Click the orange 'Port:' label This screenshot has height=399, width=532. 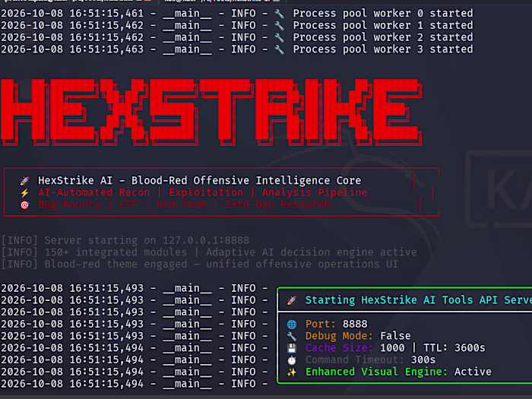pos(320,324)
